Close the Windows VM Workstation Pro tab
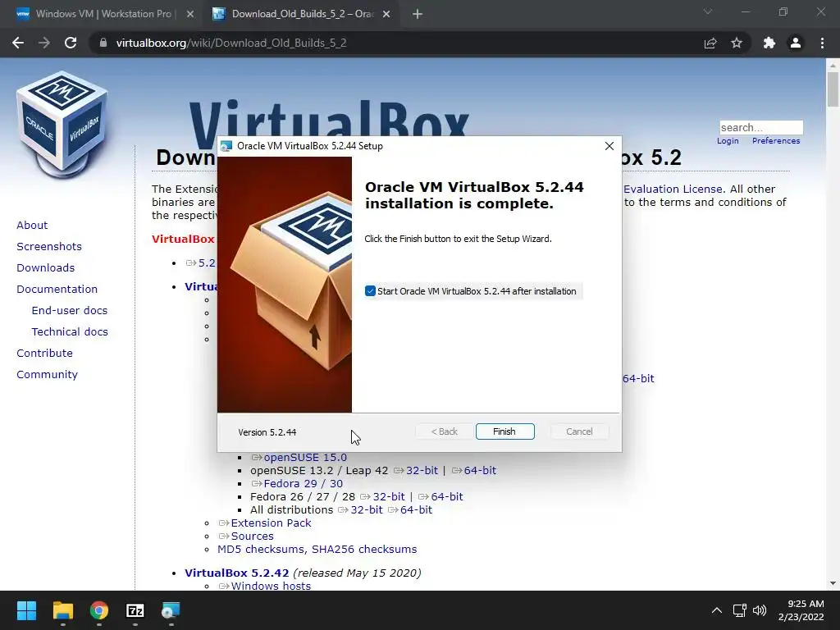 click(x=190, y=14)
